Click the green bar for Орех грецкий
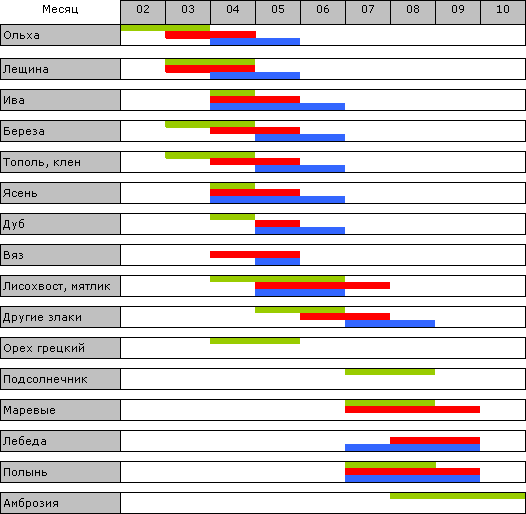 (x=255, y=341)
